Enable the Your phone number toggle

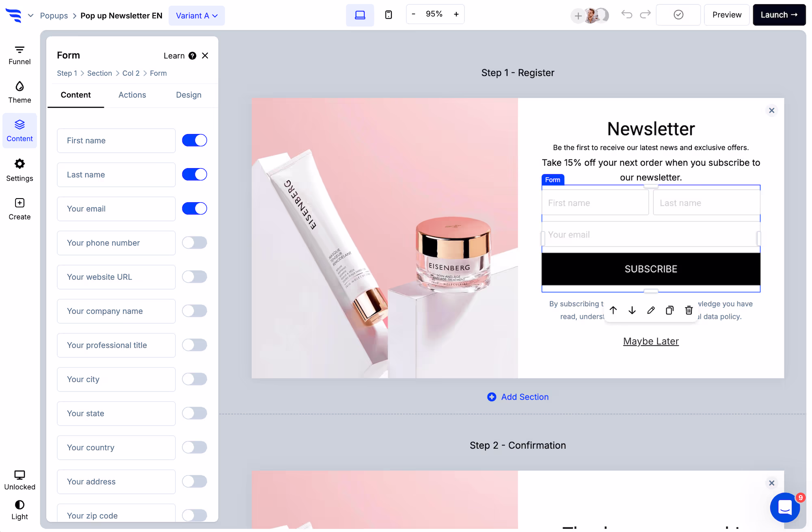coord(194,243)
